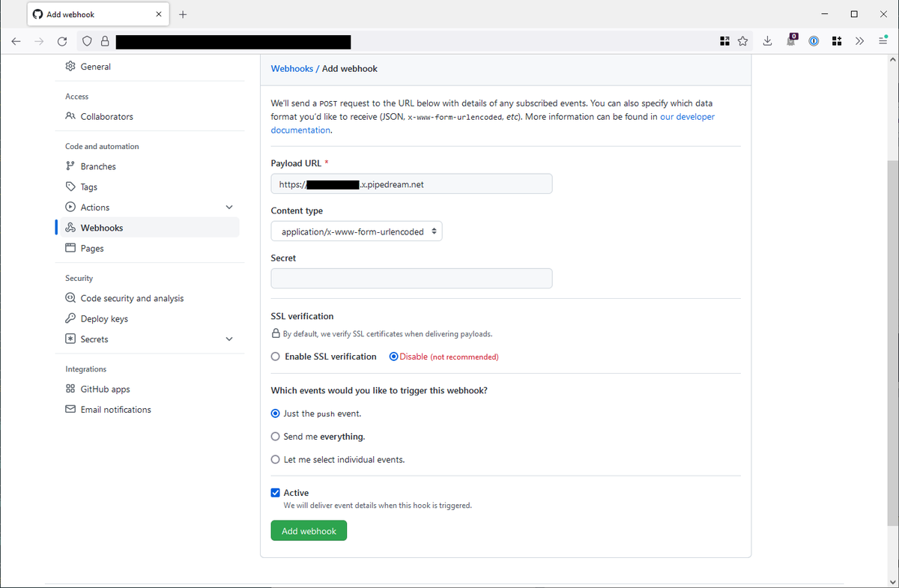Click the Actions play icon
Screen dimensions: 899x588
click(x=70, y=207)
